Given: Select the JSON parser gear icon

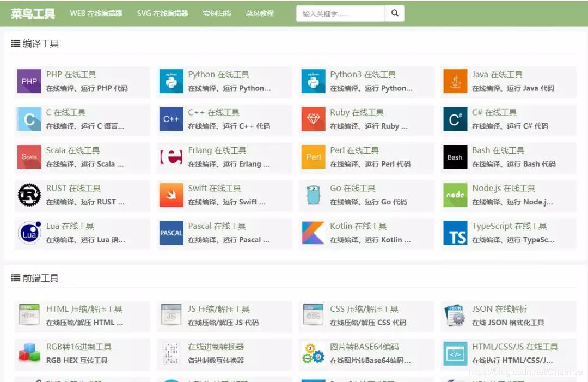Looking at the screenshot, I should [x=455, y=315].
